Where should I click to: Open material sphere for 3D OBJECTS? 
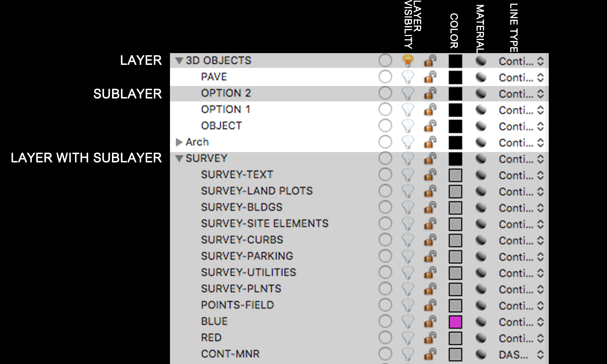[481, 61]
